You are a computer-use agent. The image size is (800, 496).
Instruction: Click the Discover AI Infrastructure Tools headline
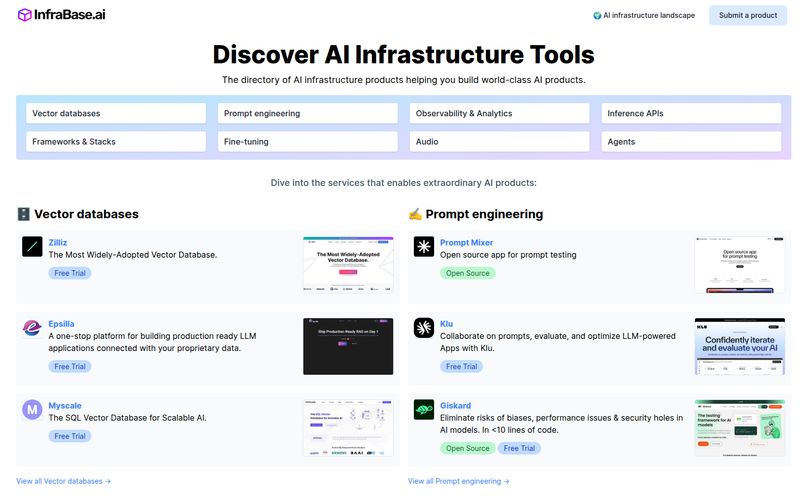(404, 54)
